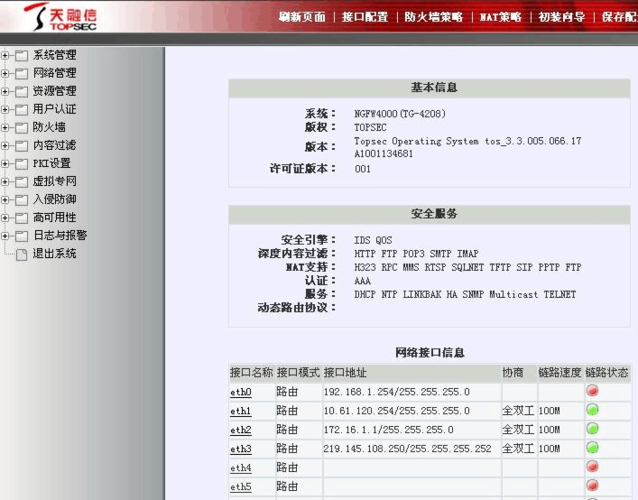Click 退出系统 to log out
Screen dimensions: 638x500
pyautogui.click(x=55, y=254)
